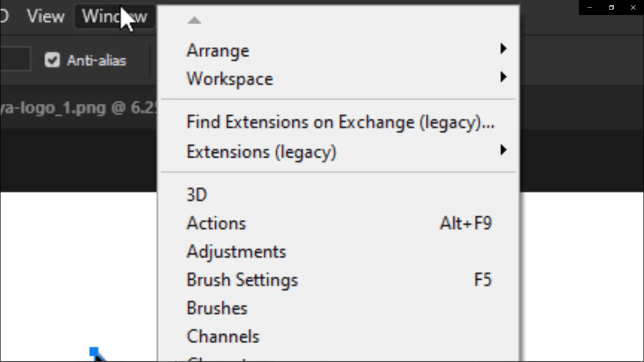Select the logo_1.png document tab
Image resolution: width=644 pixels, height=362 pixels.
78,108
